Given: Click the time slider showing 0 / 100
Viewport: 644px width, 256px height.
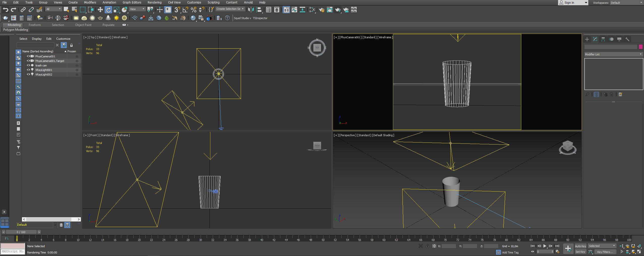Looking at the screenshot, I should pyautogui.click(x=21, y=232).
